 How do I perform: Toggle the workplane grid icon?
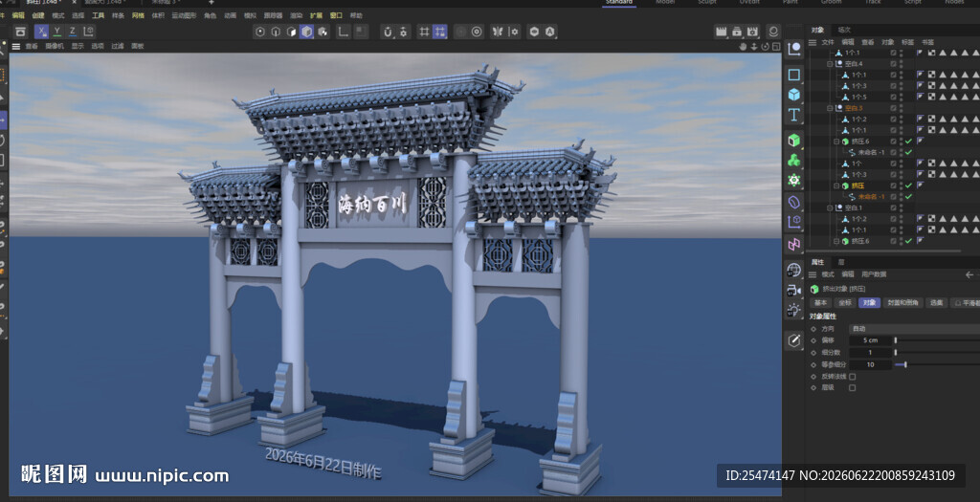[x=424, y=32]
